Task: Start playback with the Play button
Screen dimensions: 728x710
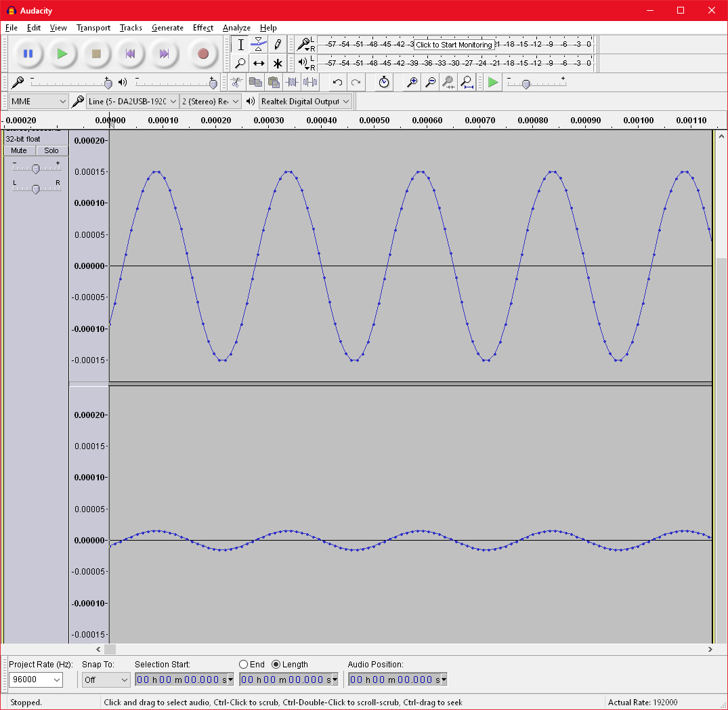Action: pyautogui.click(x=62, y=54)
